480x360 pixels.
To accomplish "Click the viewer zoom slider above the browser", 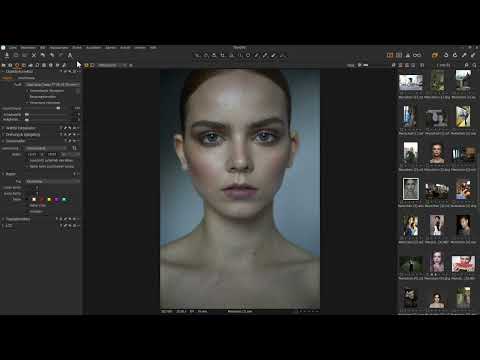I will tap(363, 65).
